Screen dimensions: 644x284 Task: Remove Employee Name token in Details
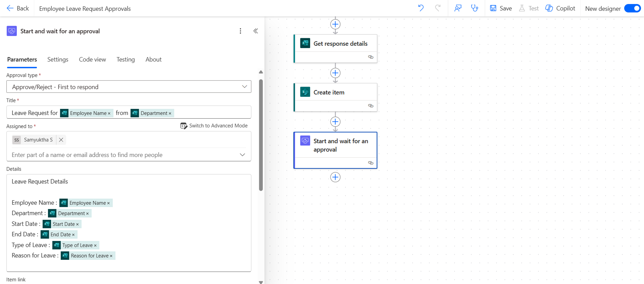pyautogui.click(x=108, y=203)
